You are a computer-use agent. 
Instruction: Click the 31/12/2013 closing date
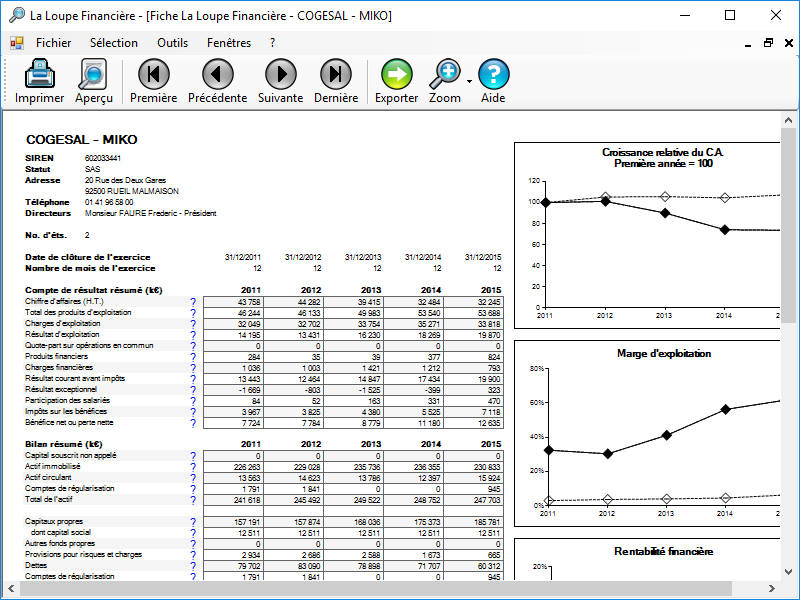363,257
